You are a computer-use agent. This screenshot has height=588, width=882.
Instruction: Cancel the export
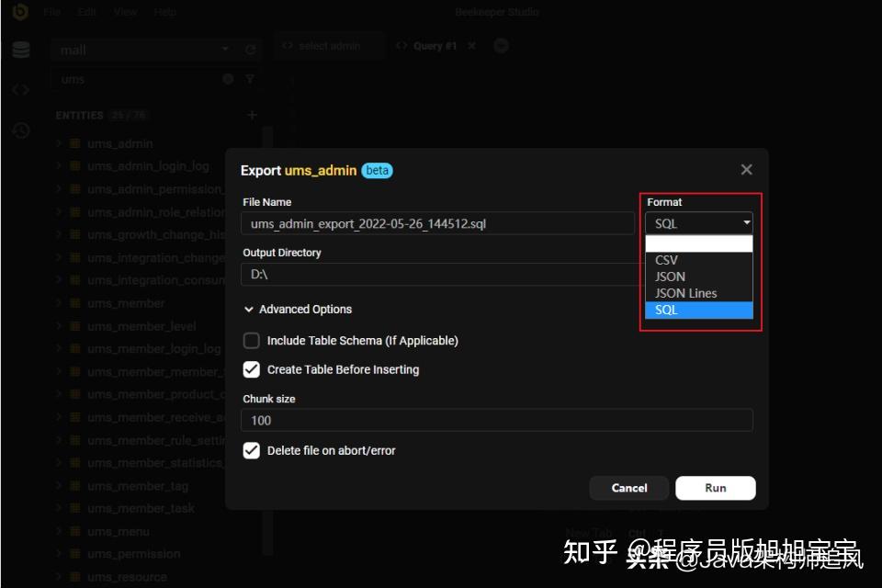click(628, 488)
